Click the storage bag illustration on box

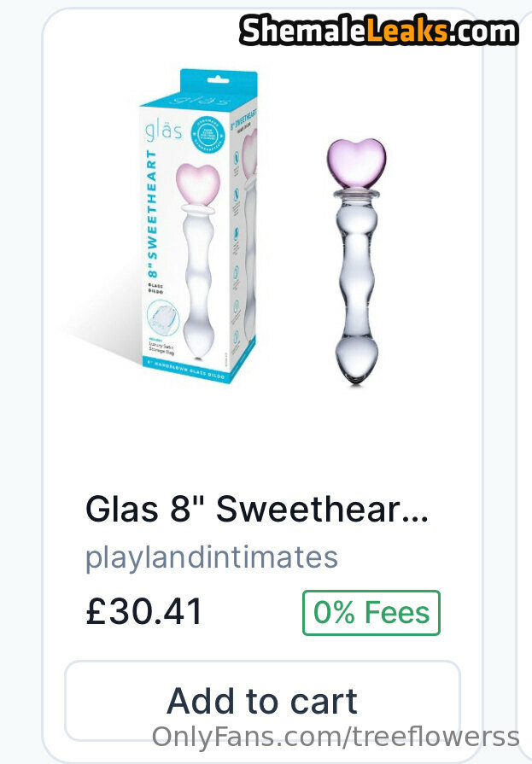pos(163,318)
